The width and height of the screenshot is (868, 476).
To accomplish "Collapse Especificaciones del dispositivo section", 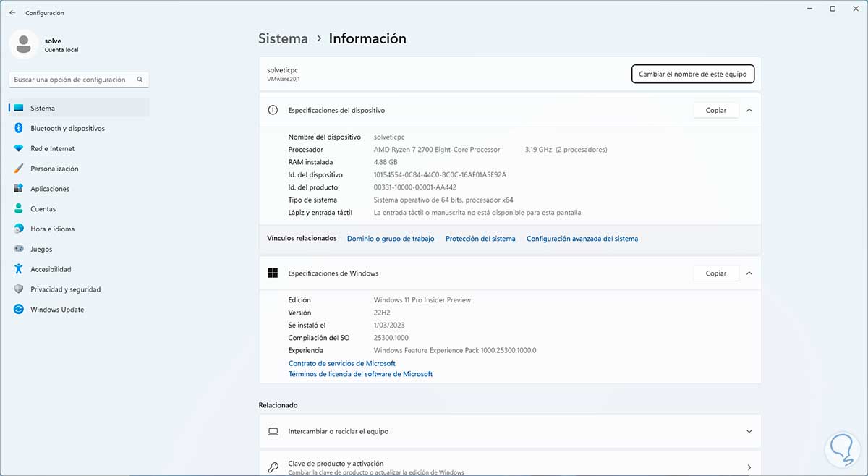I will click(749, 111).
